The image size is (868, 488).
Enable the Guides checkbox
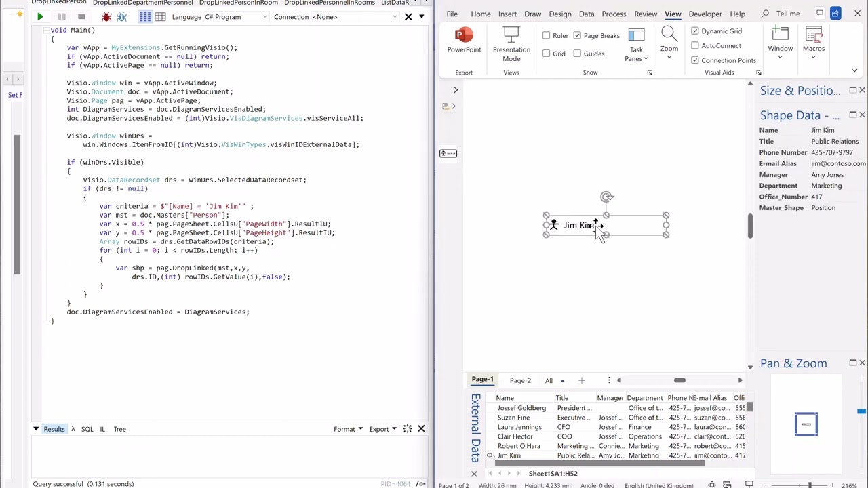[x=577, y=54]
